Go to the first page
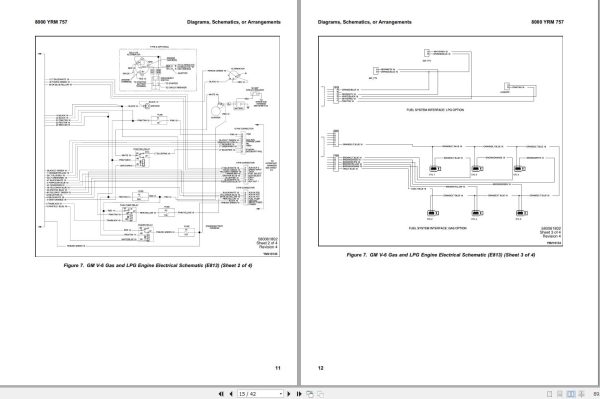Viewport: 600px width, 399px height. tap(221, 394)
